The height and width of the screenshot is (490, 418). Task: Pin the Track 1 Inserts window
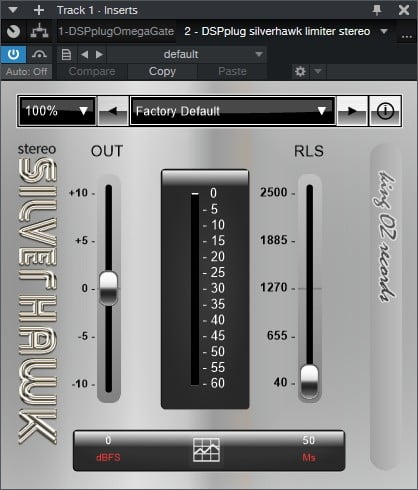pyautogui.click(x=377, y=10)
